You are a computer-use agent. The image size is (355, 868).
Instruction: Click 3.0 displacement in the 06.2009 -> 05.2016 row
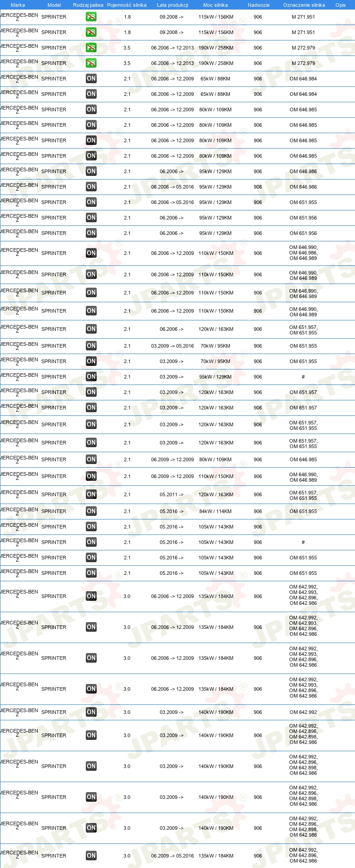pos(127,856)
